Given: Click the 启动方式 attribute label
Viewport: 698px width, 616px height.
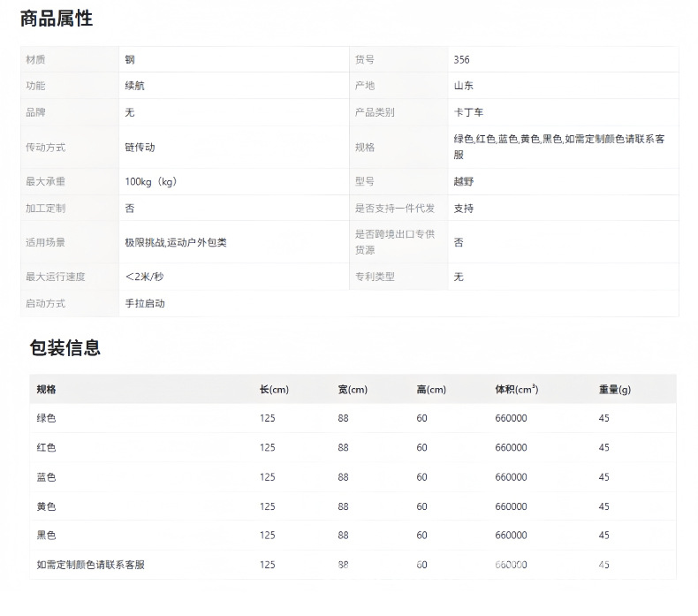Looking at the screenshot, I should tap(45, 303).
